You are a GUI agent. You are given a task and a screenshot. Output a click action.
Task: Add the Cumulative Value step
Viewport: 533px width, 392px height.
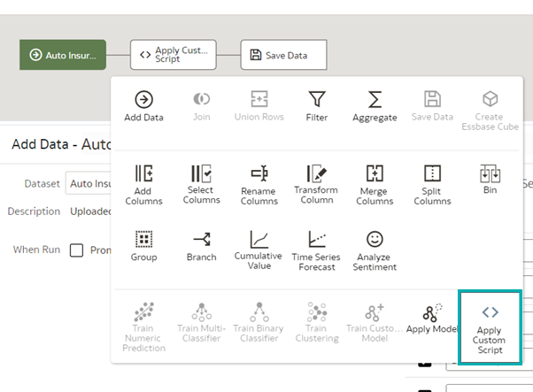(259, 250)
